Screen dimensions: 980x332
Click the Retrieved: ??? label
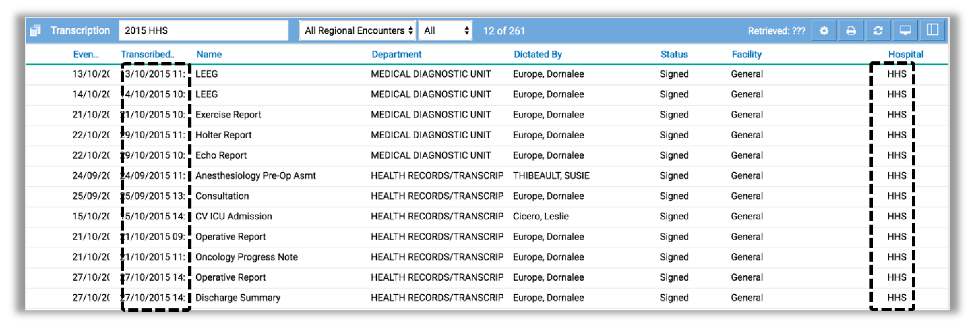coord(776,30)
